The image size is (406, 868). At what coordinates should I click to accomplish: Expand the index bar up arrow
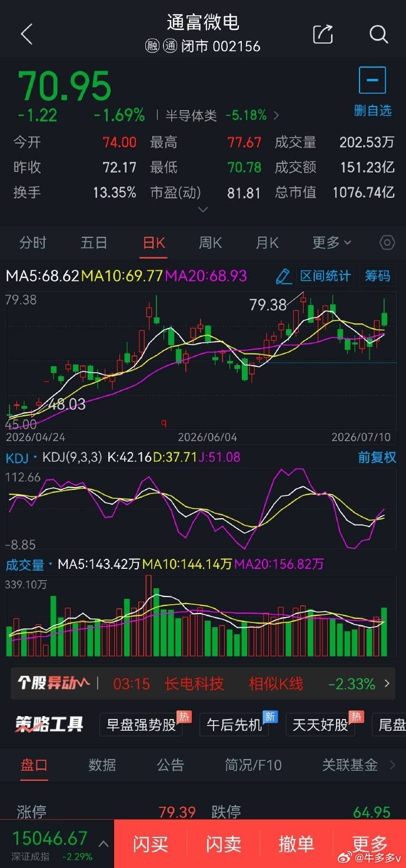pos(104,844)
